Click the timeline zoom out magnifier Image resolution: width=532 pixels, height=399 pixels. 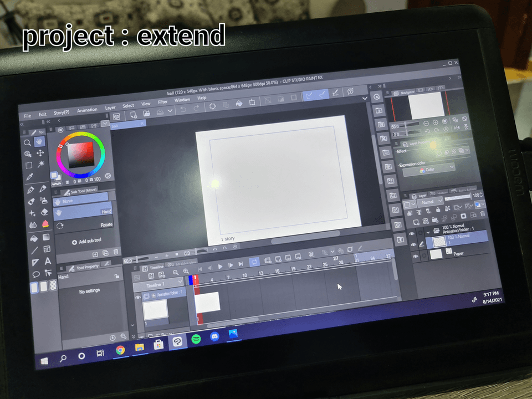pos(176,273)
